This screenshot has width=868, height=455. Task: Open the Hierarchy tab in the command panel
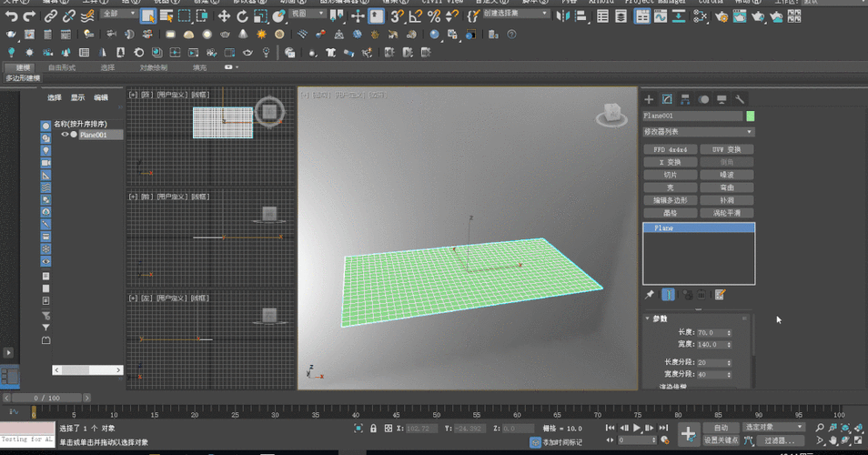(x=685, y=99)
